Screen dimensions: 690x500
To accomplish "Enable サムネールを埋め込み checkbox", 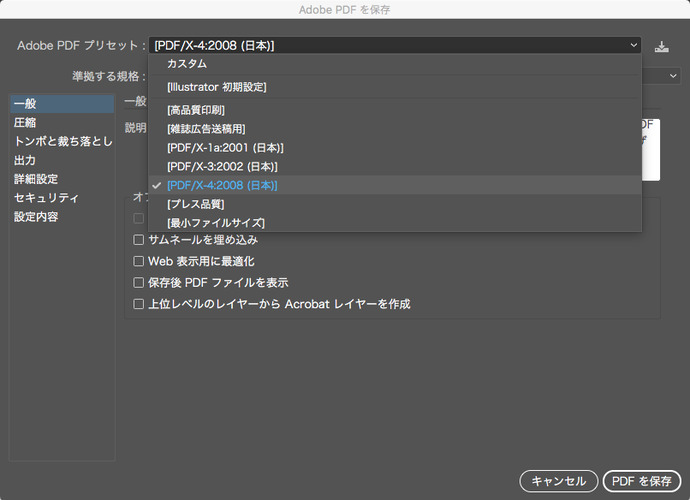I will (139, 240).
